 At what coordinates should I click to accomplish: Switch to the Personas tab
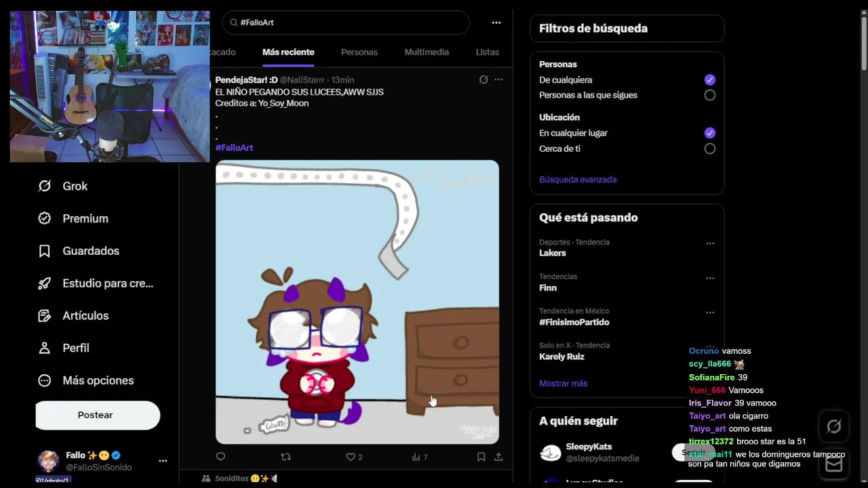(359, 52)
